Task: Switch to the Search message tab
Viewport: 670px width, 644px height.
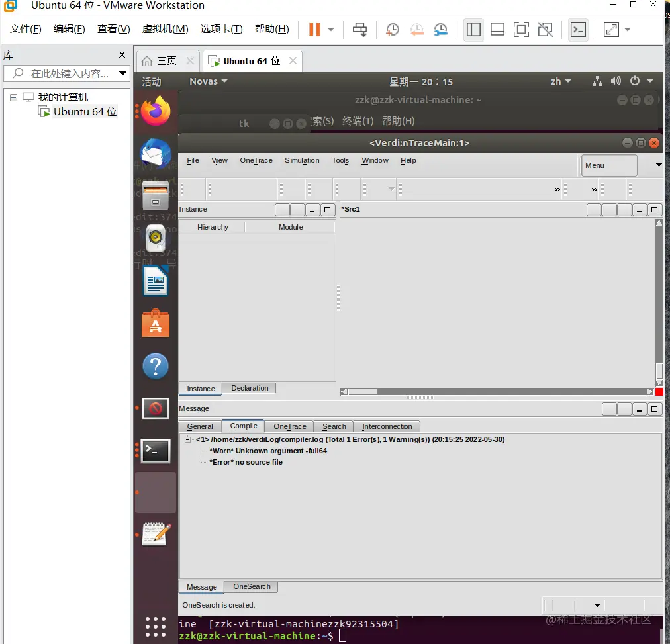Action: pyautogui.click(x=334, y=426)
